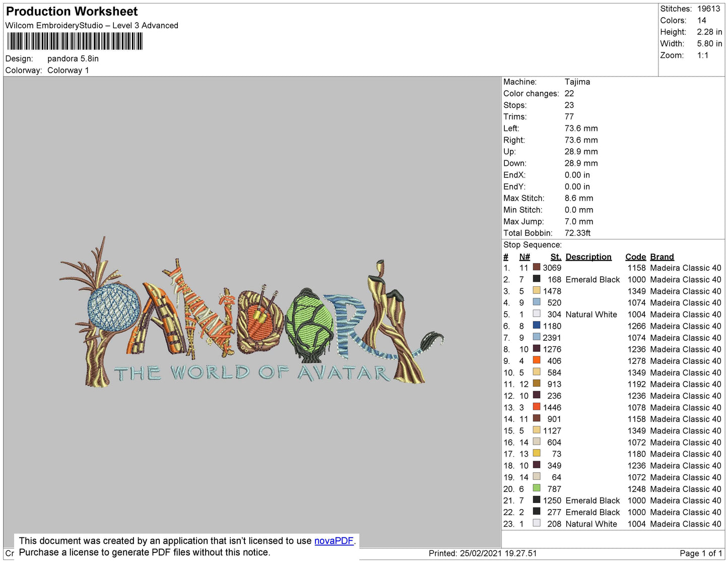Click the Height value 2.28 in
728x563 pixels.
point(709,32)
